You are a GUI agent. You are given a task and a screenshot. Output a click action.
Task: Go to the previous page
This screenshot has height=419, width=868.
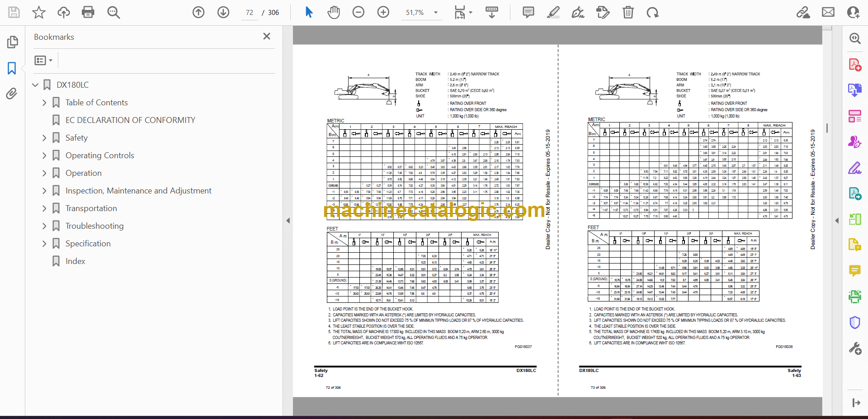[x=198, y=12]
